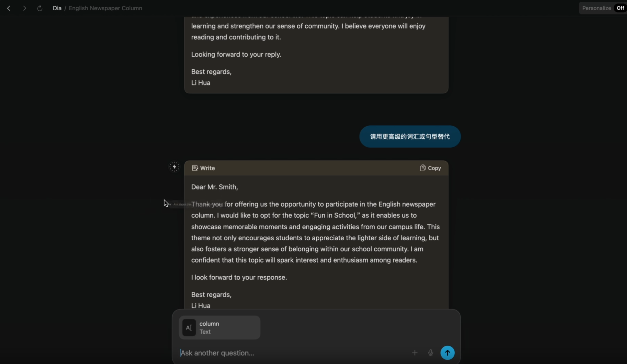Click the Dear Mr. Smith greeting line

coord(215,187)
